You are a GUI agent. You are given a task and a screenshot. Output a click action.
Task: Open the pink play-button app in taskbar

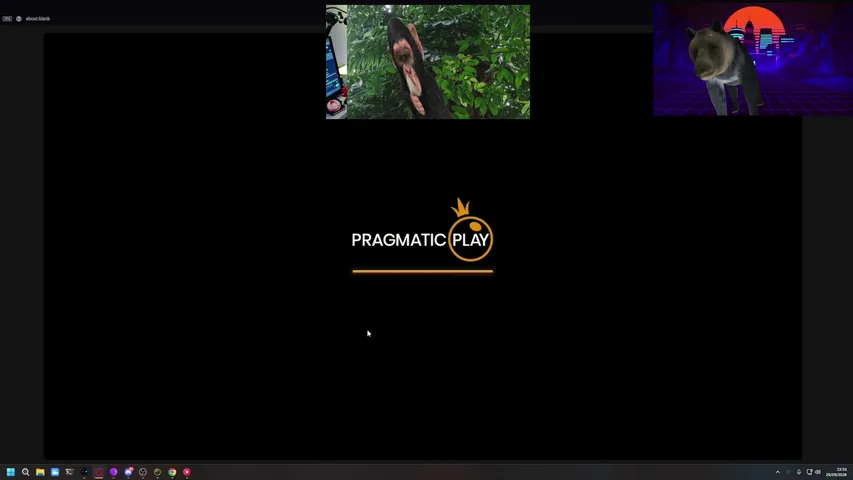click(x=187, y=472)
